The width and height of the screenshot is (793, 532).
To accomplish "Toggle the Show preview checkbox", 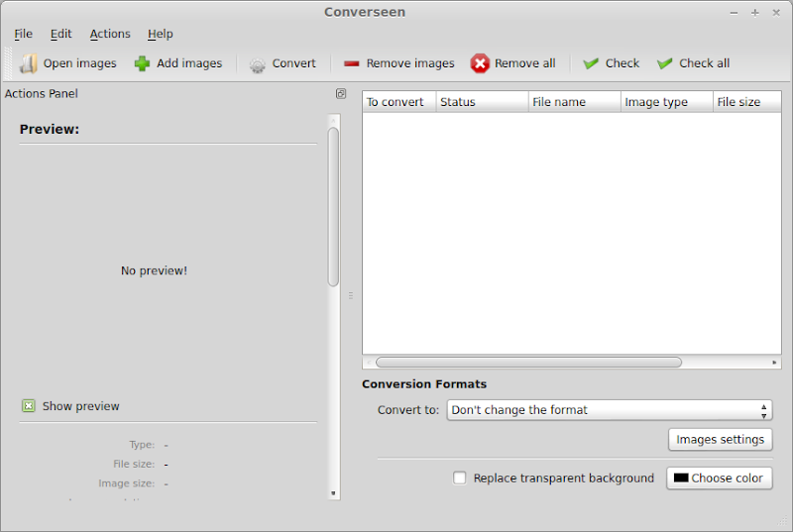I will coord(29,406).
